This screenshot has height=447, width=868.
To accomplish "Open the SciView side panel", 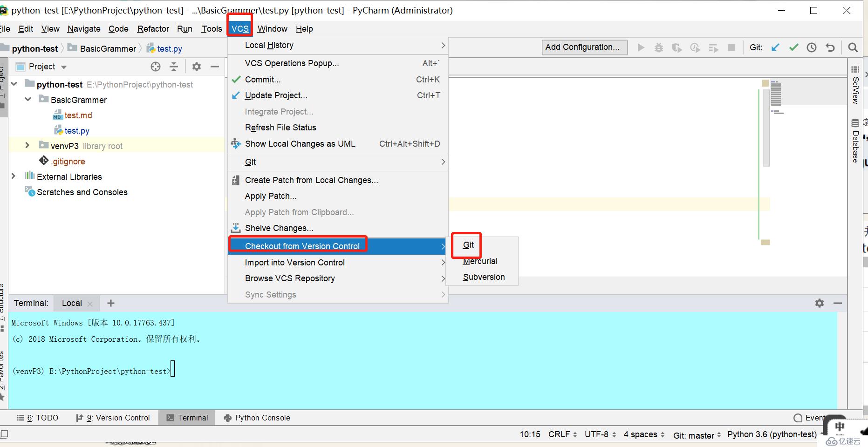I will [855, 85].
